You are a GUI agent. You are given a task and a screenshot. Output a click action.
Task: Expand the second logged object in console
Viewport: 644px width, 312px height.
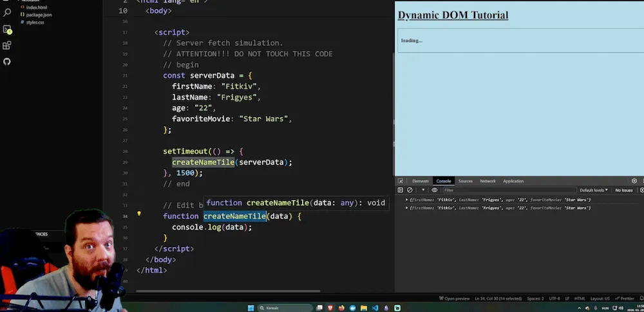tap(406, 208)
